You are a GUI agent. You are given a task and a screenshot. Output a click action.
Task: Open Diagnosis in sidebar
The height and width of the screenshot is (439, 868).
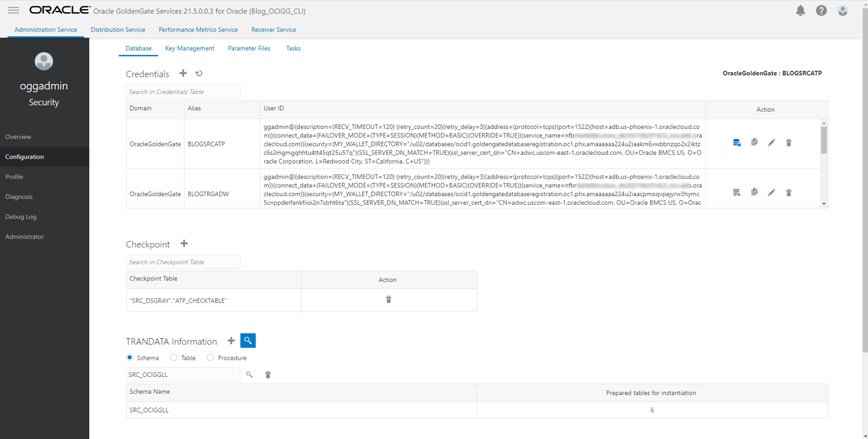coord(45,197)
